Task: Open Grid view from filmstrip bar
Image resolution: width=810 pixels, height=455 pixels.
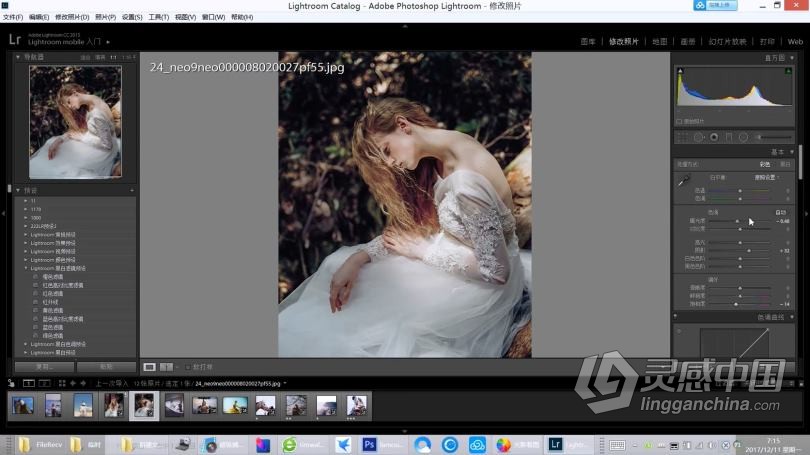Action: [x=62, y=384]
